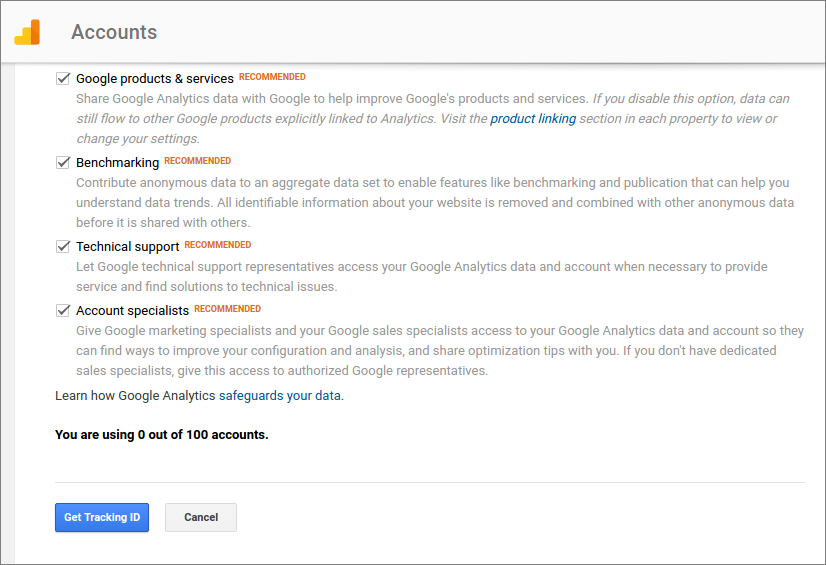This screenshot has width=826, height=565.
Task: Disable the Technical support checkbox
Action: point(63,246)
